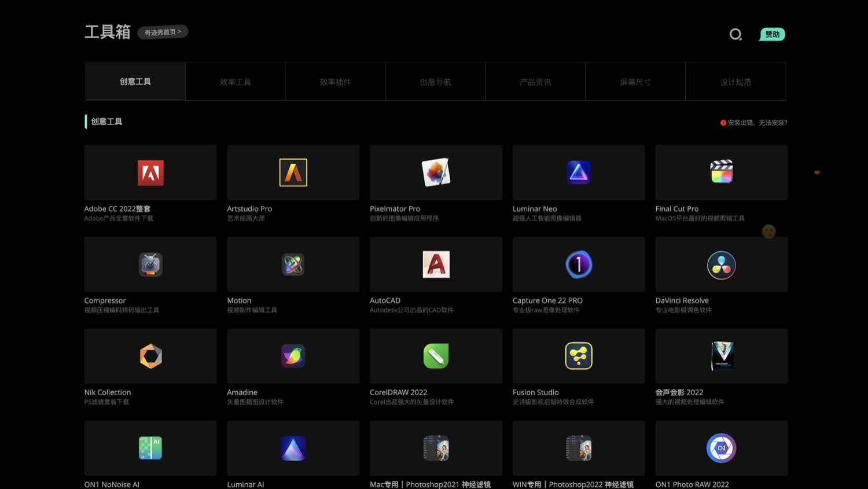Open the 奇迹秀首页 link
Screen dimensions: 868x489
click(x=163, y=32)
